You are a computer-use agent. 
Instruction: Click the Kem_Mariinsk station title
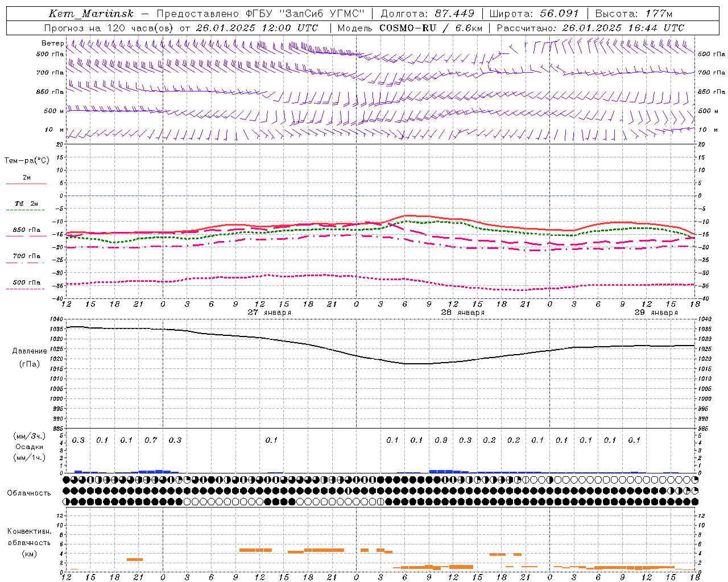point(91,14)
